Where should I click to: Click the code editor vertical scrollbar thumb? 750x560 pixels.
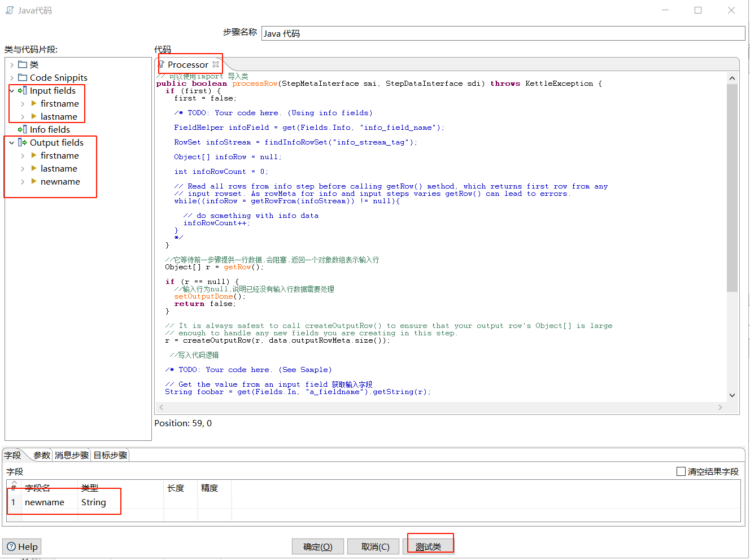[x=732, y=187]
